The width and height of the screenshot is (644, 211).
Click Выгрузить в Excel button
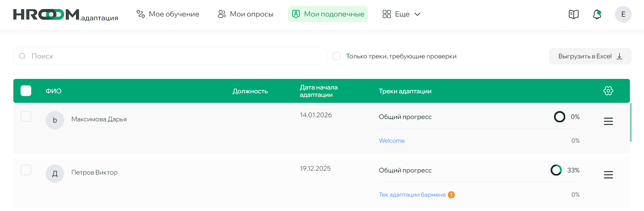point(590,56)
